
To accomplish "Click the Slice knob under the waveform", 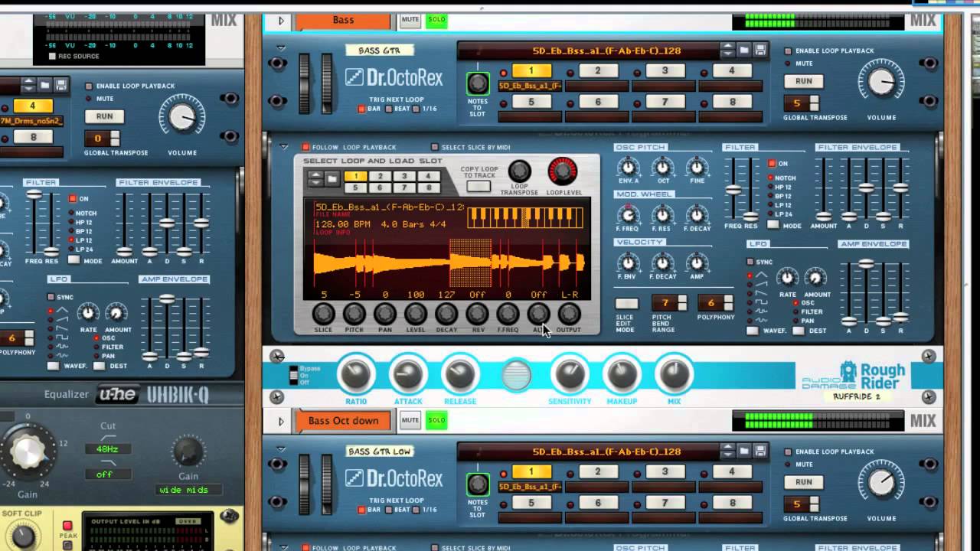I will [x=323, y=314].
